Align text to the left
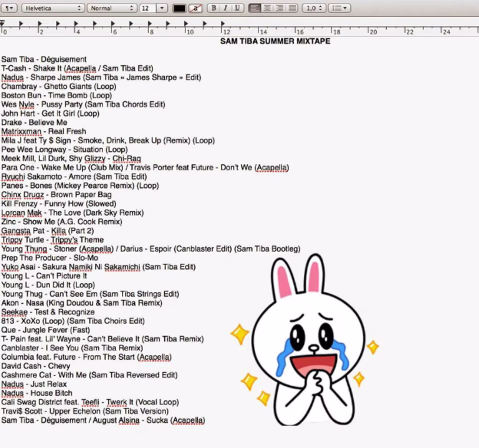The height and width of the screenshot is (448, 479). coord(254,8)
